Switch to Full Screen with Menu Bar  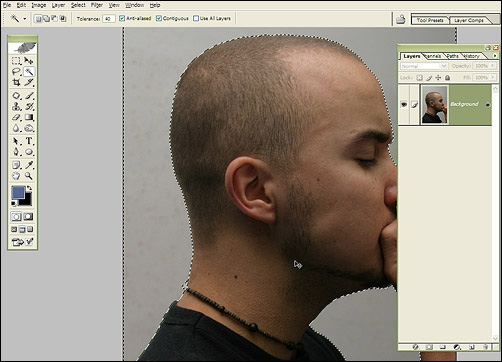(x=22, y=229)
